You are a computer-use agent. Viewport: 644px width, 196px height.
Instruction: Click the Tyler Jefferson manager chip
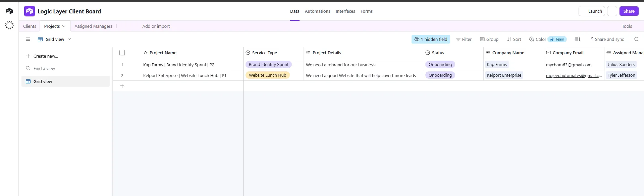621,75
